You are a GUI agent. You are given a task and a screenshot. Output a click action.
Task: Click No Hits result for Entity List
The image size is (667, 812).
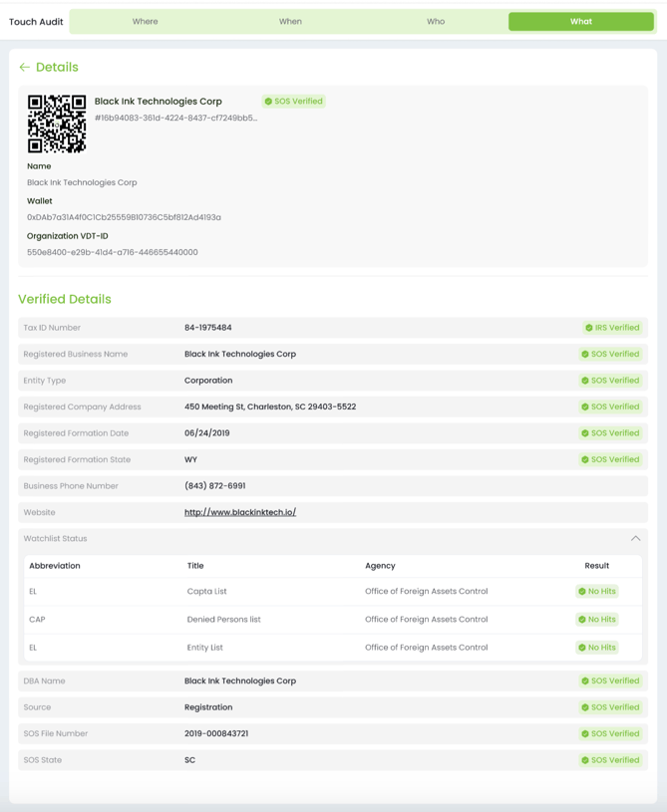point(597,648)
